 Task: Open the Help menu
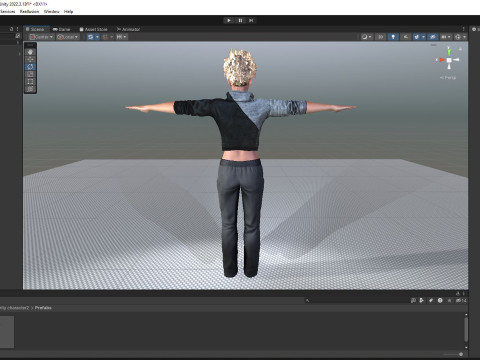[68, 11]
